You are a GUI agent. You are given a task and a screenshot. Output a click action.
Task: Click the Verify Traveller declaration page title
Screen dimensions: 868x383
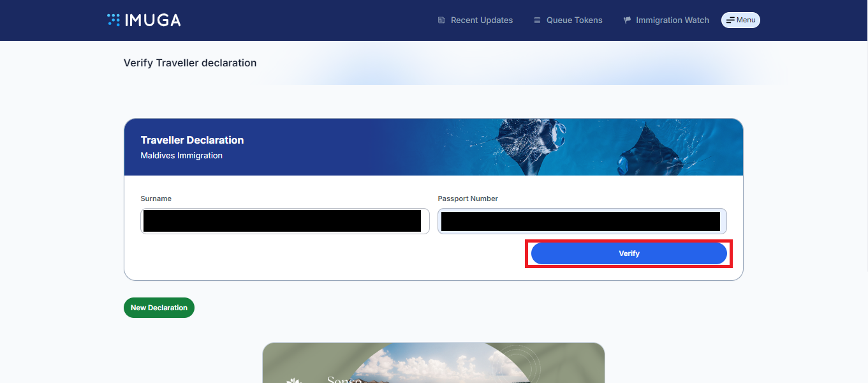190,63
